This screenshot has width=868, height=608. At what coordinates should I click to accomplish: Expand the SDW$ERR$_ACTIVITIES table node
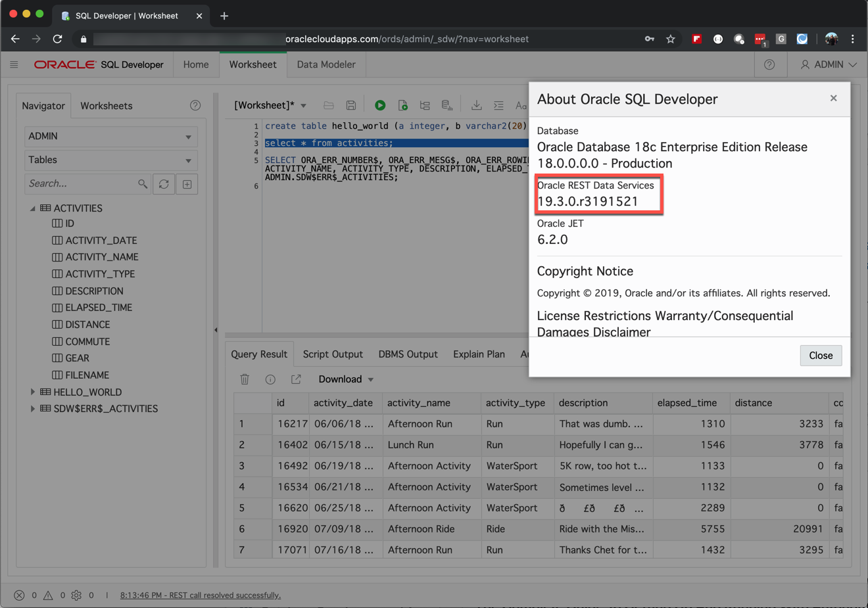33,408
